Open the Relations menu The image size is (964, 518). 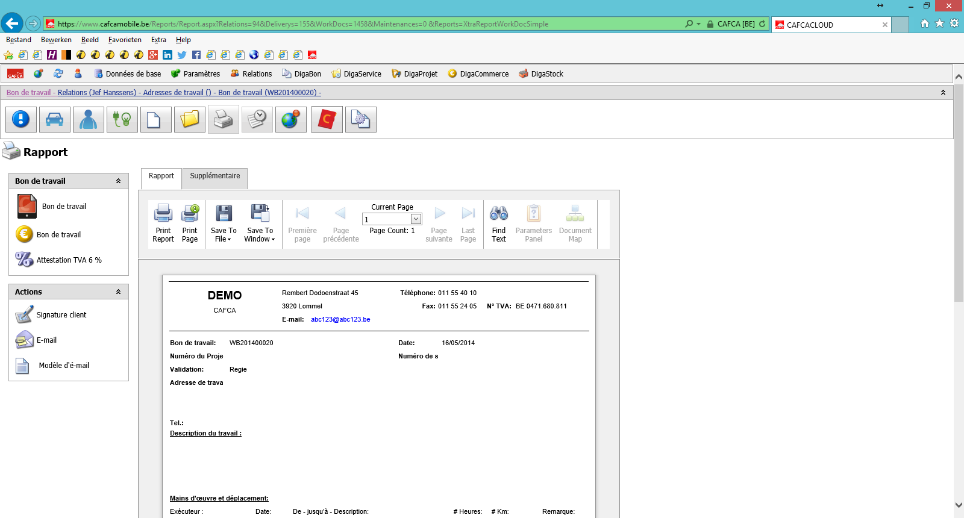251,74
